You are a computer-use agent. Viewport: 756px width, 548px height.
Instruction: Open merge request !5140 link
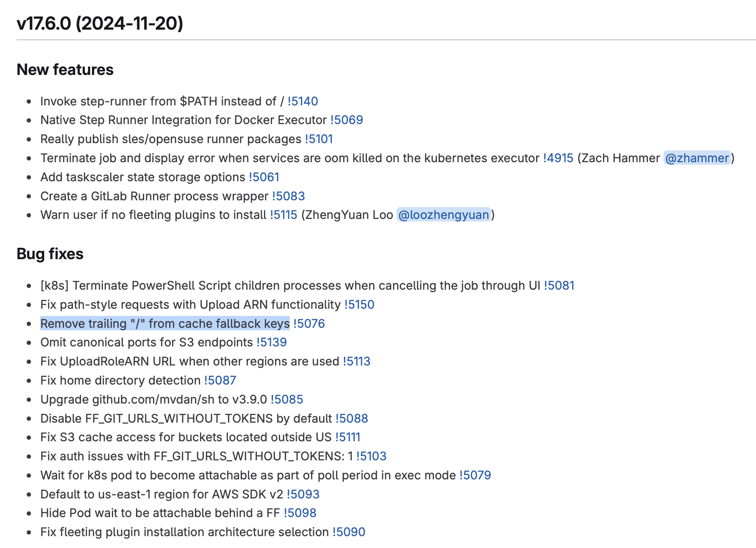click(303, 101)
